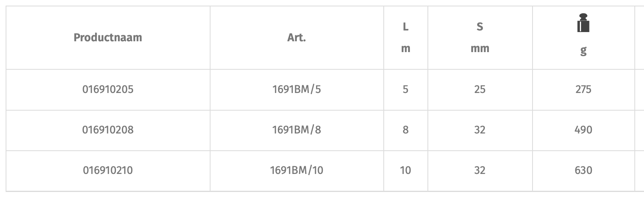Click width value 32 for 1691BM/8
The width and height of the screenshot is (644, 202).
click(x=480, y=130)
